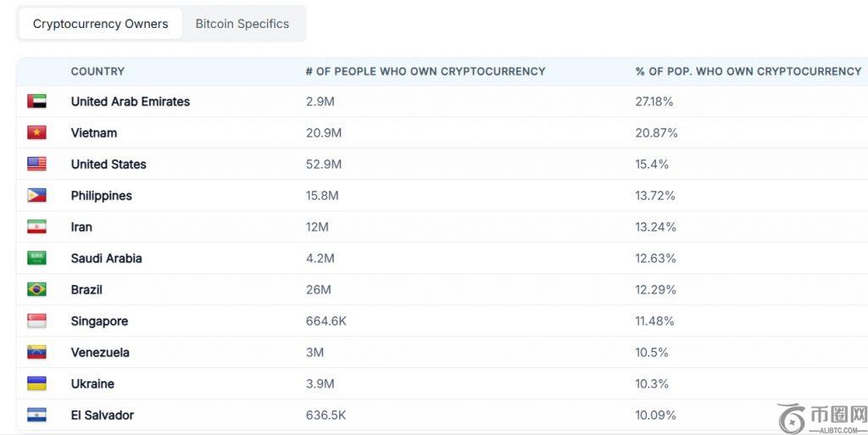
Task: Click the Vietnam flag icon
Action: click(x=36, y=133)
